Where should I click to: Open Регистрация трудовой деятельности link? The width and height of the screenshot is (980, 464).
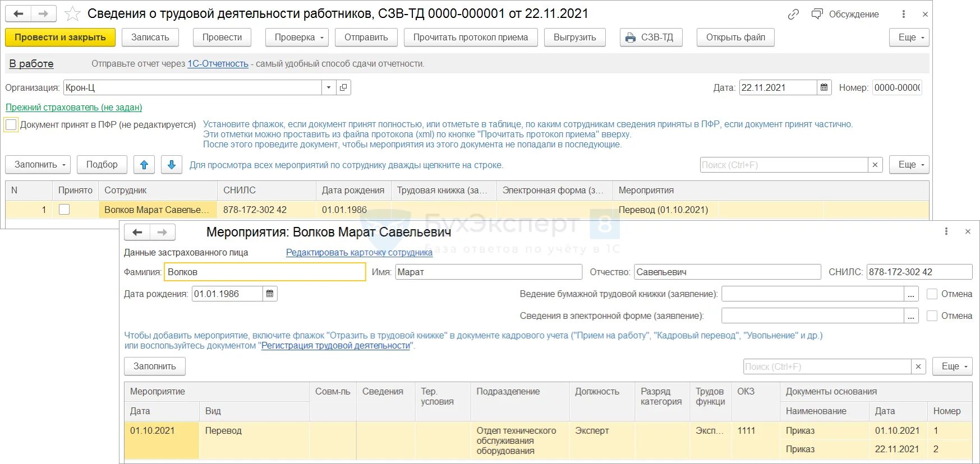click(x=335, y=345)
